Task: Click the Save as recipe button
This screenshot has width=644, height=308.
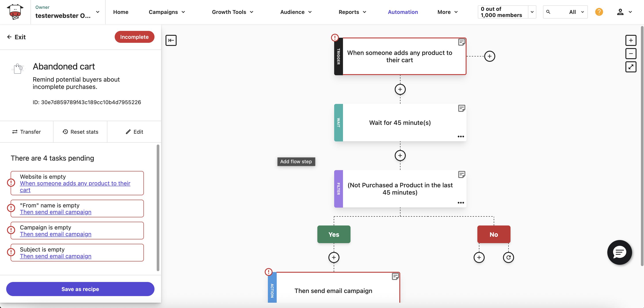Action: (80, 289)
